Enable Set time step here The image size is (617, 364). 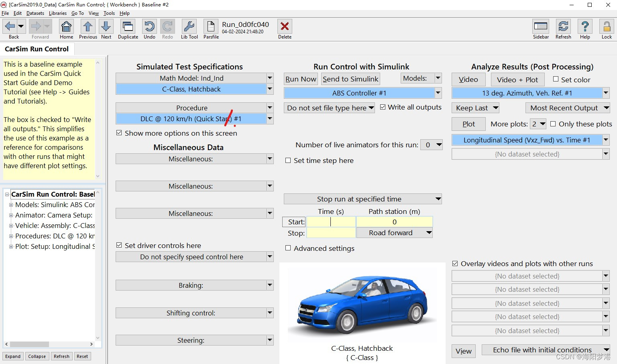point(288,160)
